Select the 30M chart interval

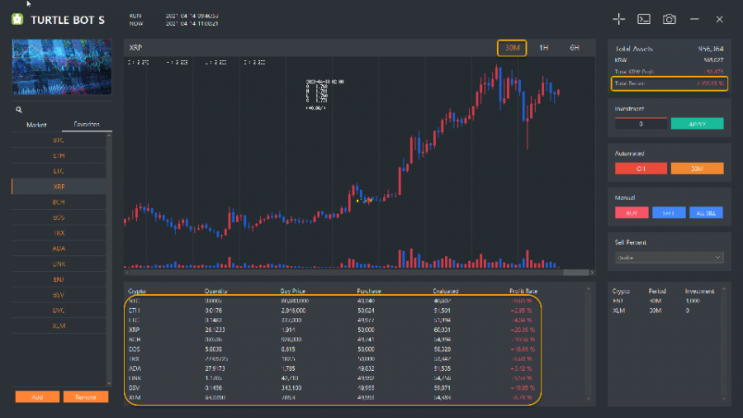coord(512,48)
